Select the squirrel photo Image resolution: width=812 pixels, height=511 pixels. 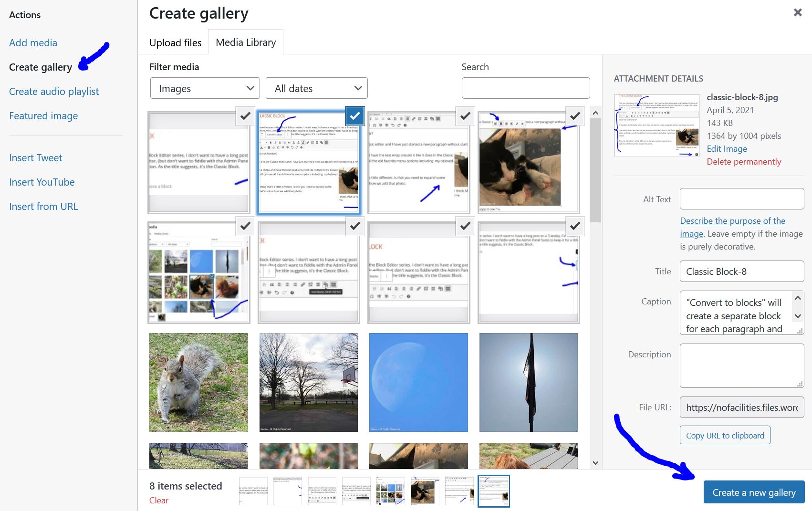[198, 382]
